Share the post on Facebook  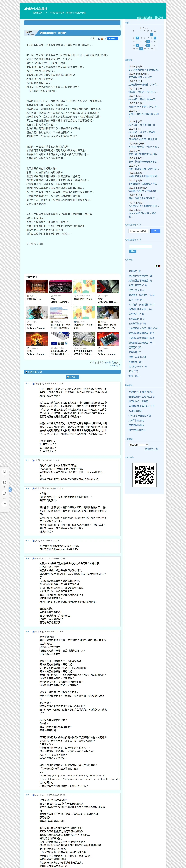point(99,39)
